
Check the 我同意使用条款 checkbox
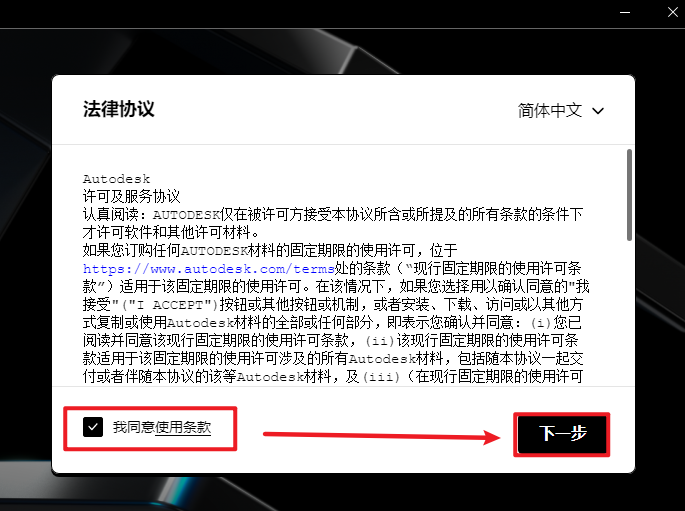[x=93, y=427]
